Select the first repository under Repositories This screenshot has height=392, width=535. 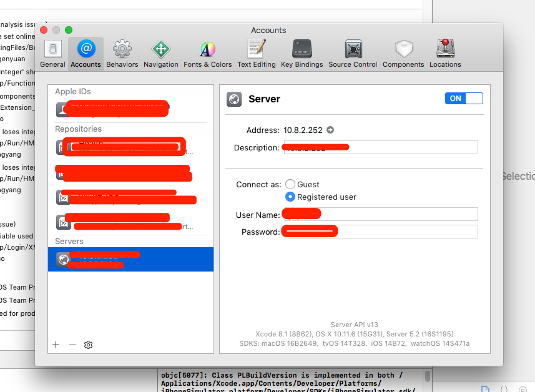(130, 147)
